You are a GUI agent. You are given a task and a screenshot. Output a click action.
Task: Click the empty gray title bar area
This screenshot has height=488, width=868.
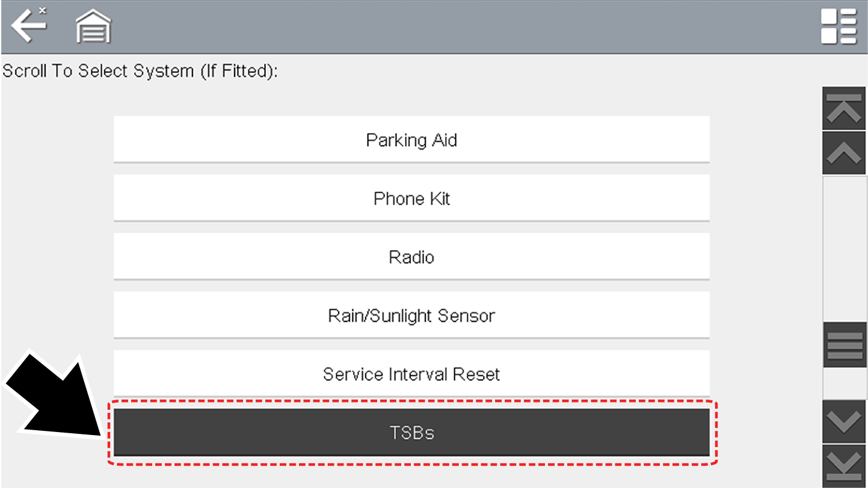point(457,26)
